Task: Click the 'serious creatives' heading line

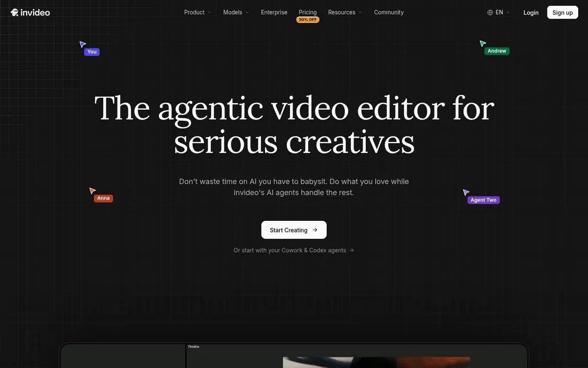Action: click(x=294, y=142)
